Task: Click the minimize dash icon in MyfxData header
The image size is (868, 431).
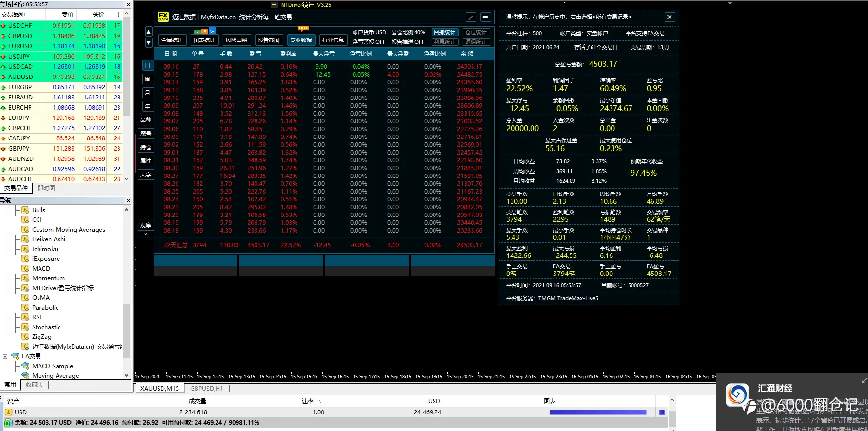Action: coord(485,17)
